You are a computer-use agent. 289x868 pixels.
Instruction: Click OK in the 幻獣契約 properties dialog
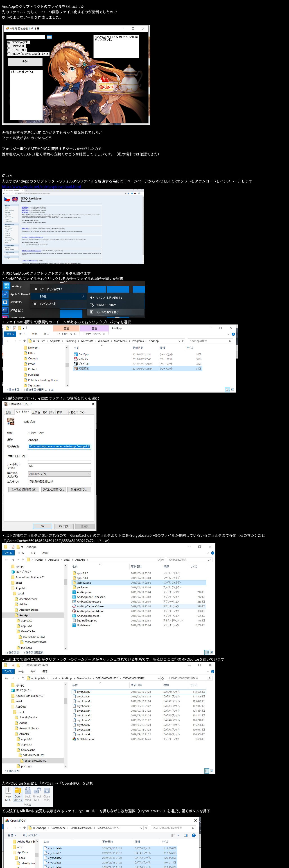pos(42,526)
